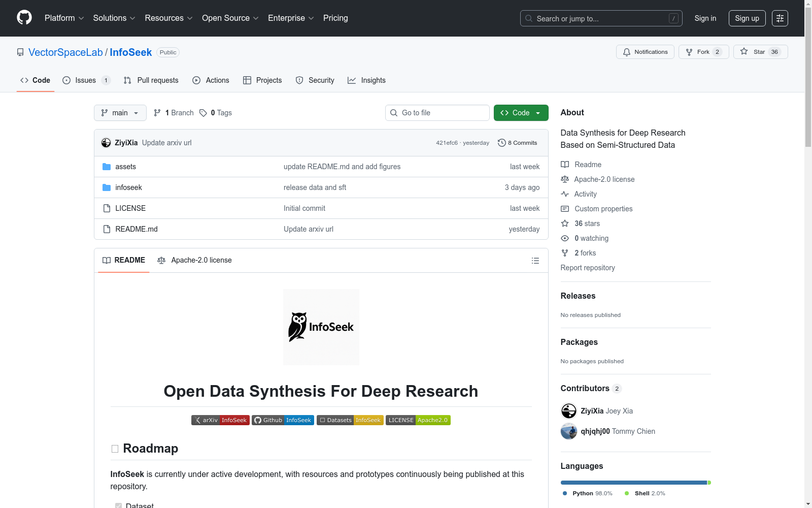
Task: Click the Sign in link
Action: 705,18
